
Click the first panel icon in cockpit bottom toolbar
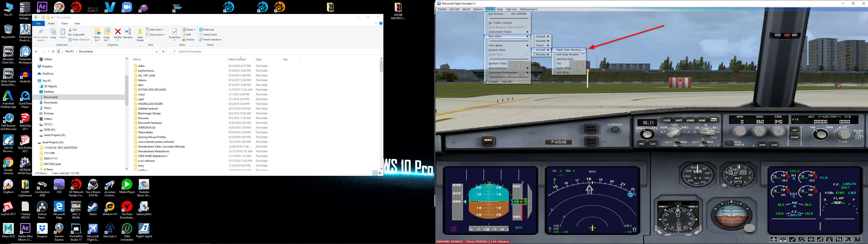click(x=774, y=239)
